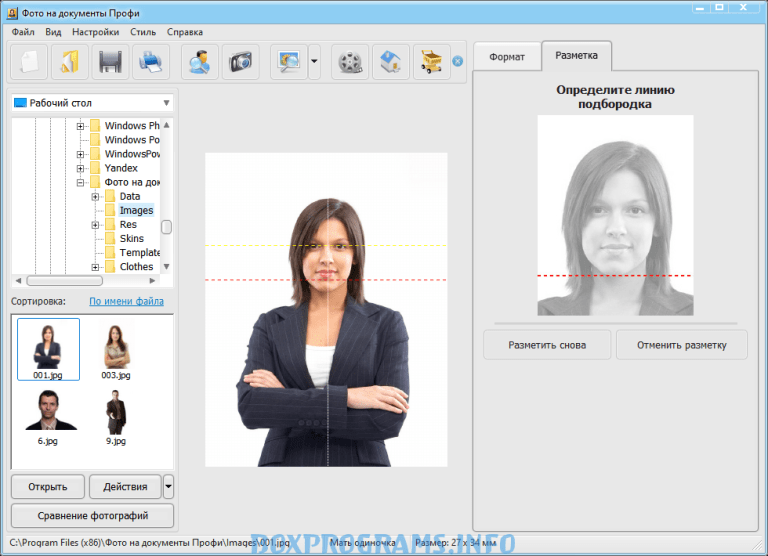This screenshot has width=768, height=556.
Task: Open a photo with the folder icon
Action: [69, 62]
